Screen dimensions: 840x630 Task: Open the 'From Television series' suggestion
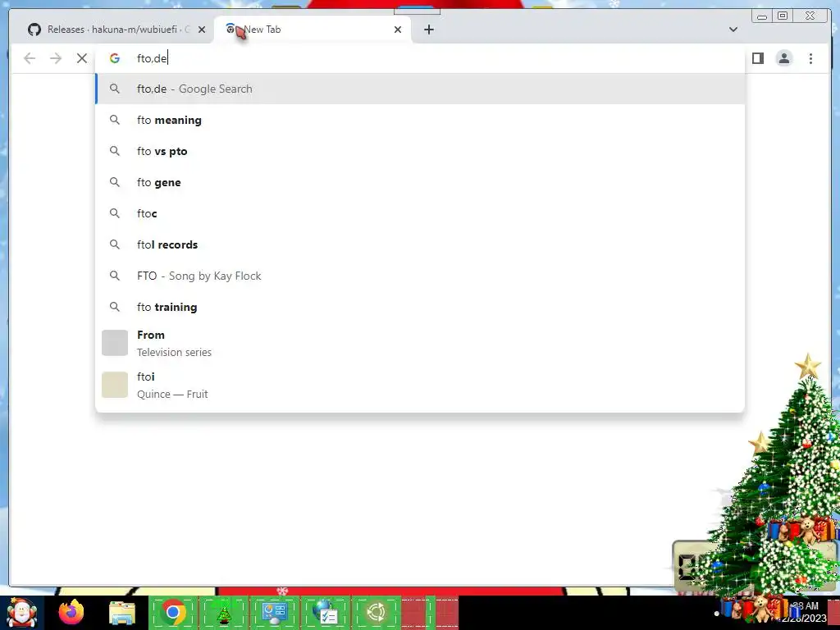pyautogui.click(x=421, y=343)
